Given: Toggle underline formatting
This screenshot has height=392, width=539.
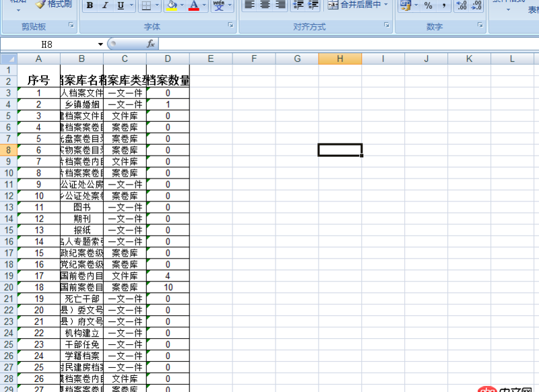Looking at the screenshot, I should click(x=121, y=5).
